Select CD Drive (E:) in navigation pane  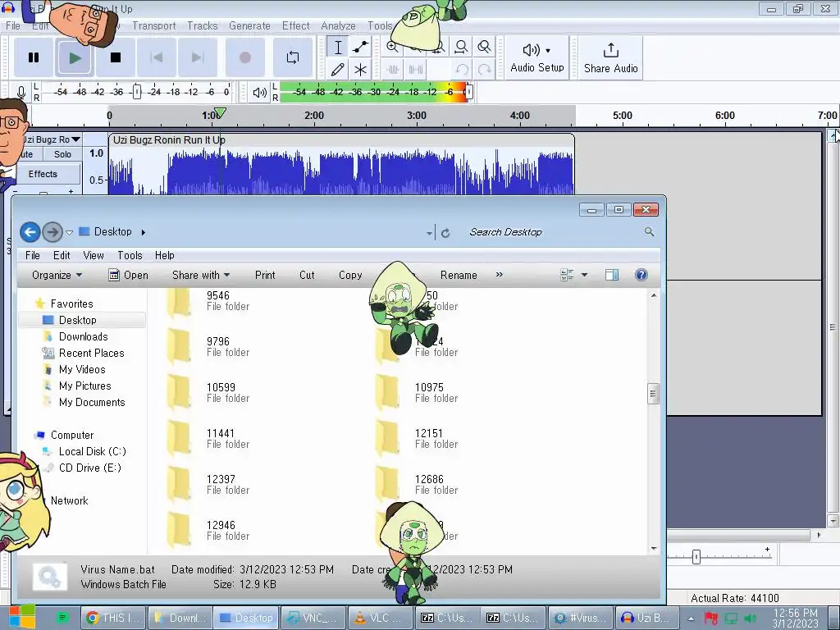pyautogui.click(x=90, y=468)
